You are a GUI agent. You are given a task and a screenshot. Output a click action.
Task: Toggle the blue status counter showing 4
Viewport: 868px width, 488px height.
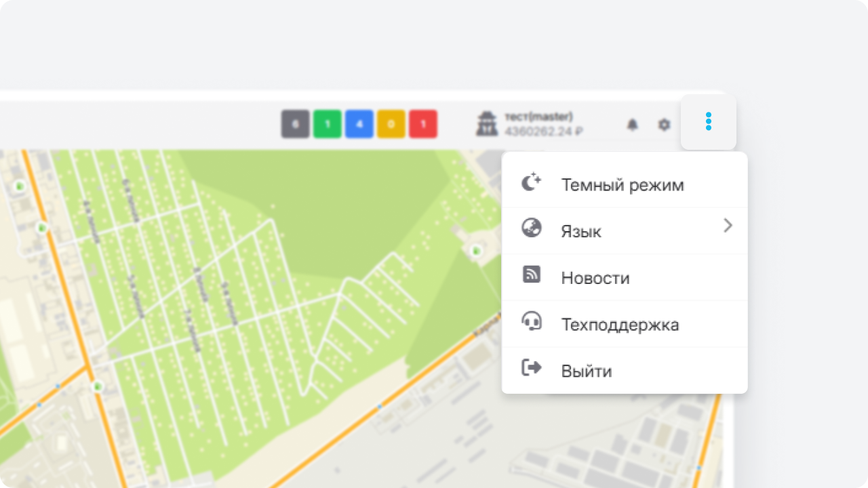359,124
